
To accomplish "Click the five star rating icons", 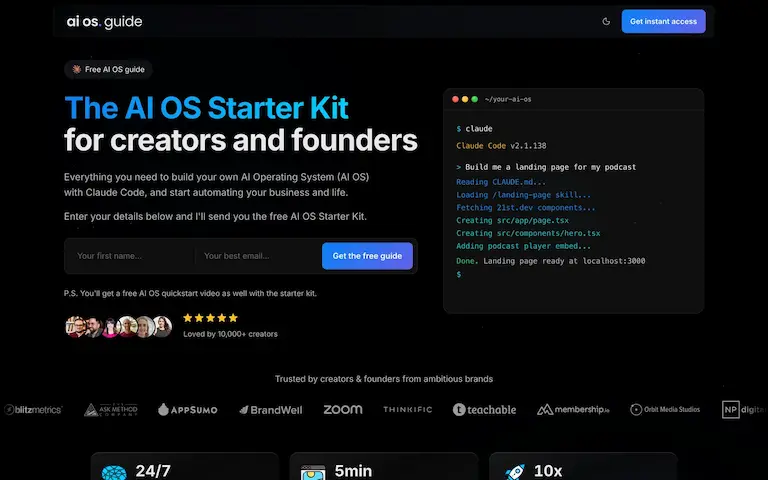I will 211,318.
